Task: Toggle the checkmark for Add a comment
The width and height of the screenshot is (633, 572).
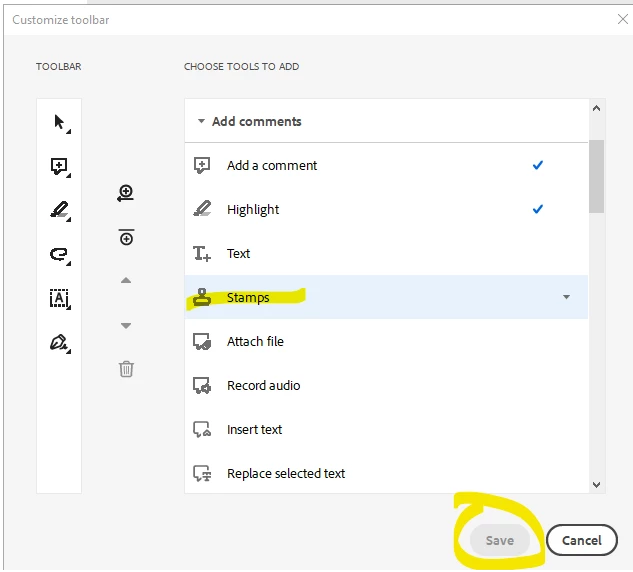Action: [x=538, y=165]
